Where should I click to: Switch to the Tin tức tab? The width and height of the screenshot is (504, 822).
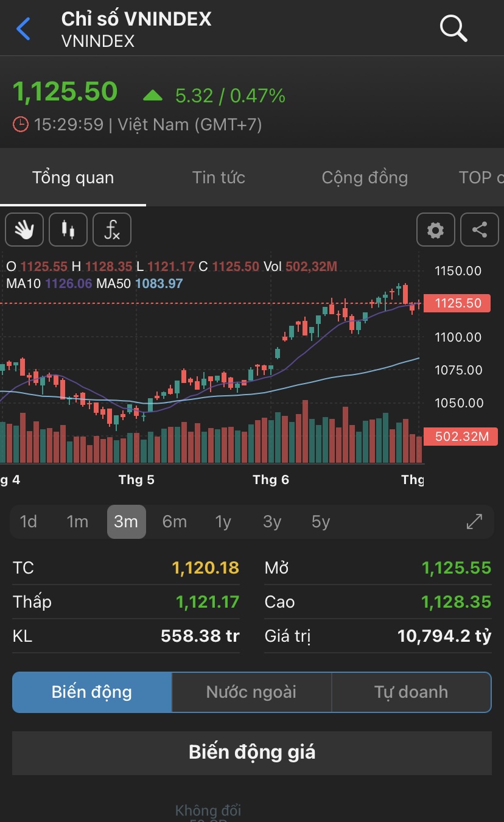(219, 178)
